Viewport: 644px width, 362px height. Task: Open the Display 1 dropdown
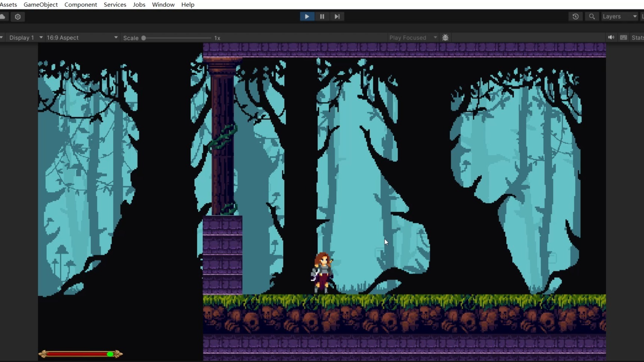25,37
